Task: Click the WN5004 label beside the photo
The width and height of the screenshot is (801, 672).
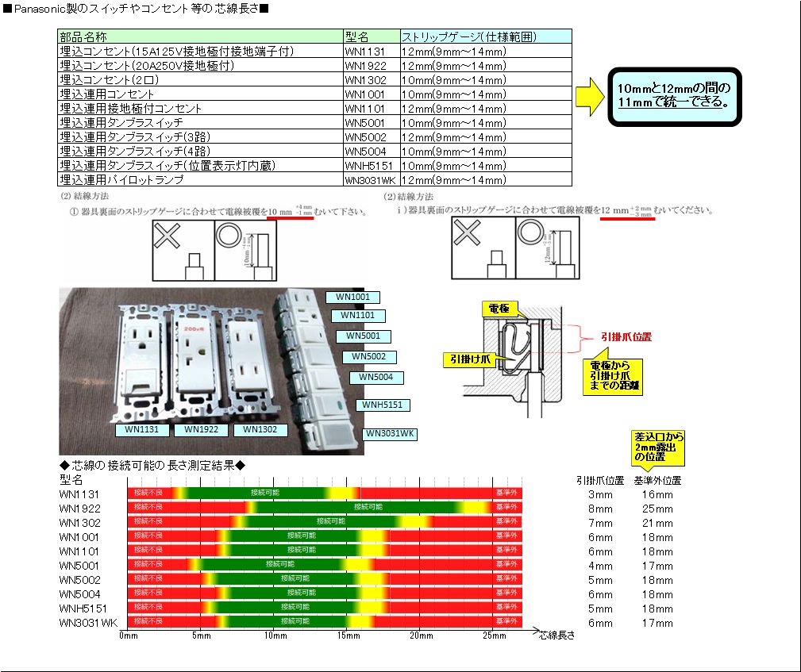Action: pyautogui.click(x=376, y=378)
